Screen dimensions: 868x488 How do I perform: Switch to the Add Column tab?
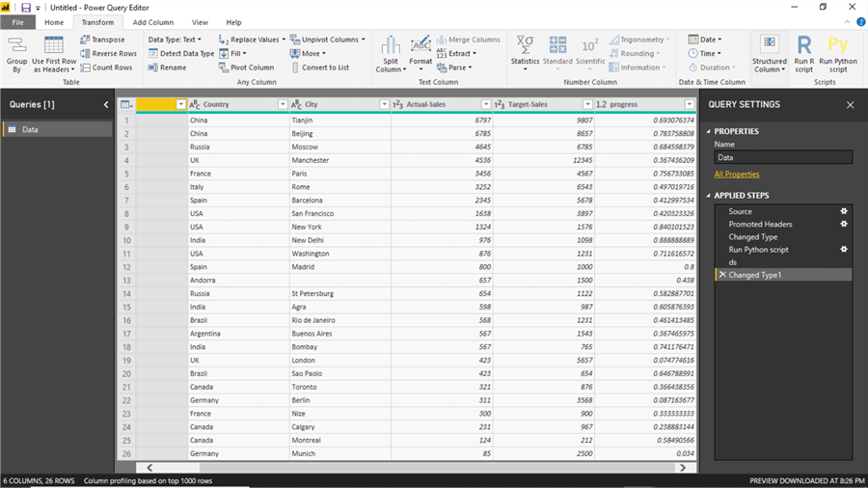click(x=152, y=22)
